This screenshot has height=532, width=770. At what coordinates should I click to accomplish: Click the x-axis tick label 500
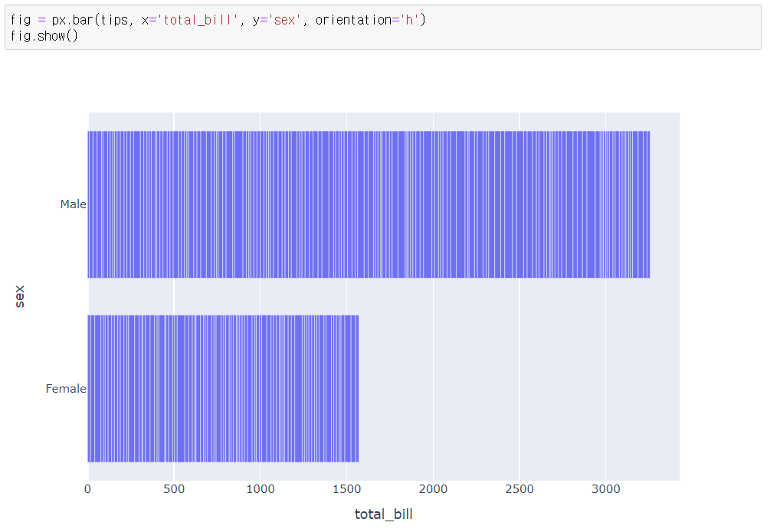[x=174, y=489]
